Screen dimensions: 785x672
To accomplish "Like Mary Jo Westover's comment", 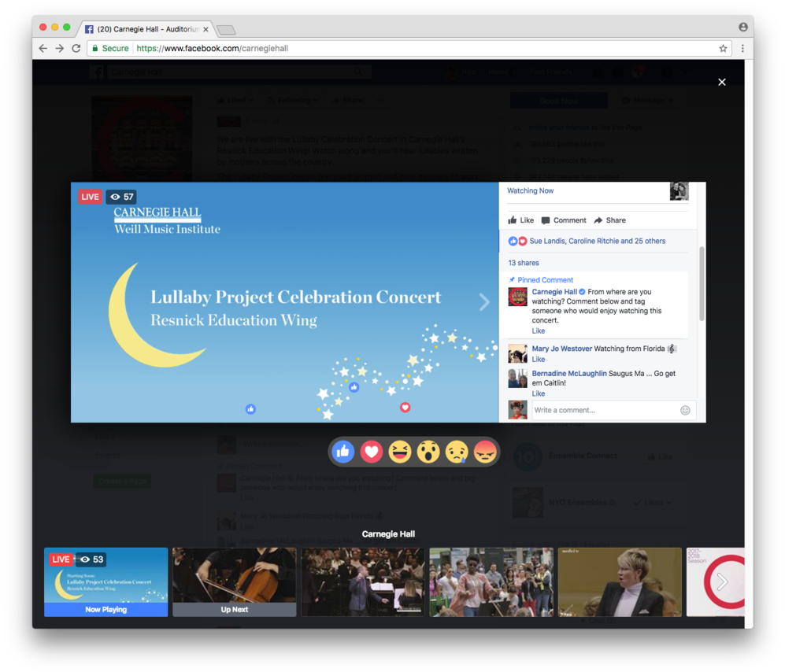I will pyautogui.click(x=539, y=360).
